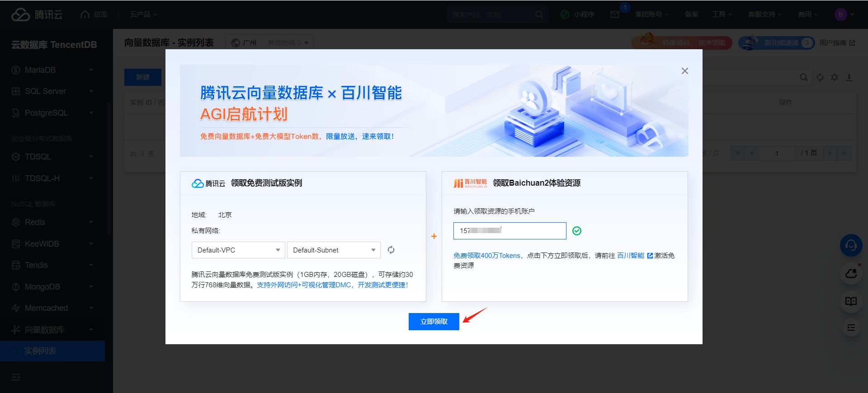Download the instance list
Image resolution: width=868 pixels, height=393 pixels.
(849, 77)
